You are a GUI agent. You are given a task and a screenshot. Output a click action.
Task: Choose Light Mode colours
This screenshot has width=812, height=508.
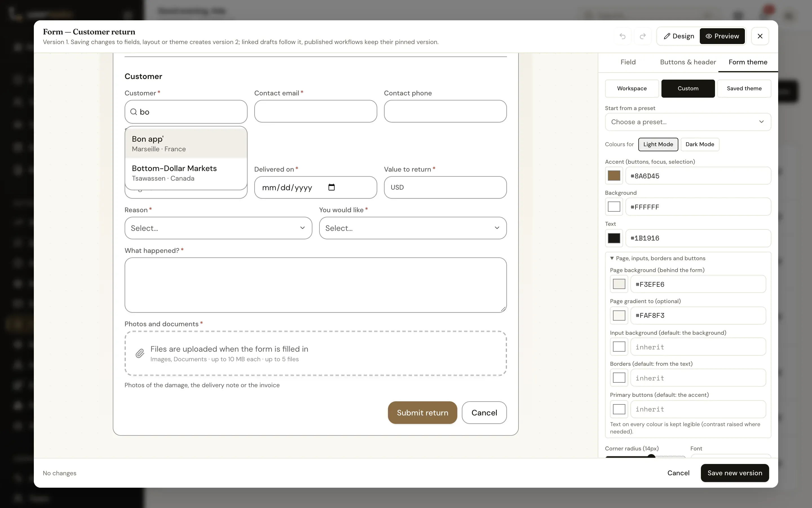[658, 144]
